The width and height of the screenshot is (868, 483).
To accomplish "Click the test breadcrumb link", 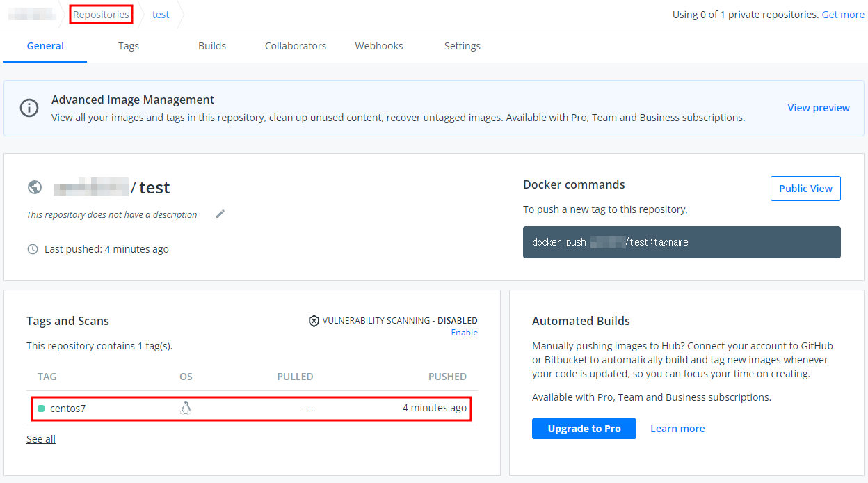I will [161, 14].
